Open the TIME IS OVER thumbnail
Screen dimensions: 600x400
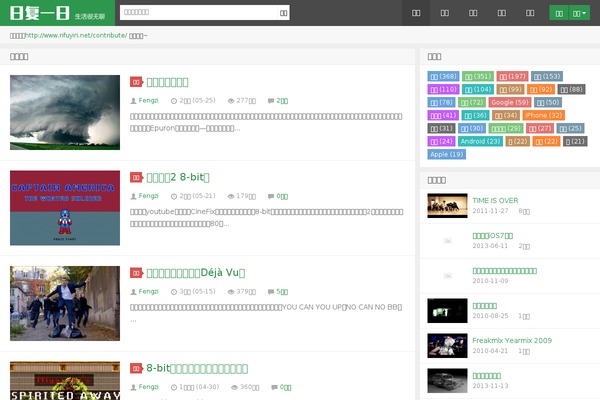(447, 206)
